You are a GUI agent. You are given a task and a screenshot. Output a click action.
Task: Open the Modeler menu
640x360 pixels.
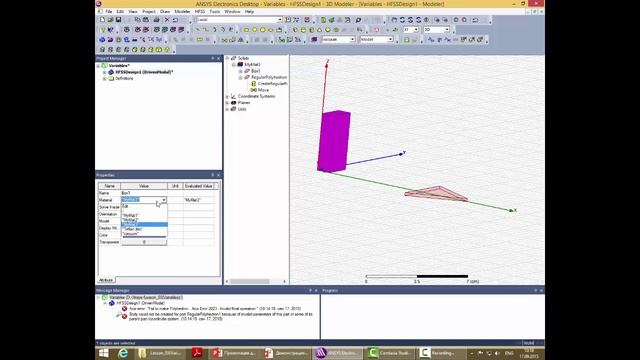[182, 11]
